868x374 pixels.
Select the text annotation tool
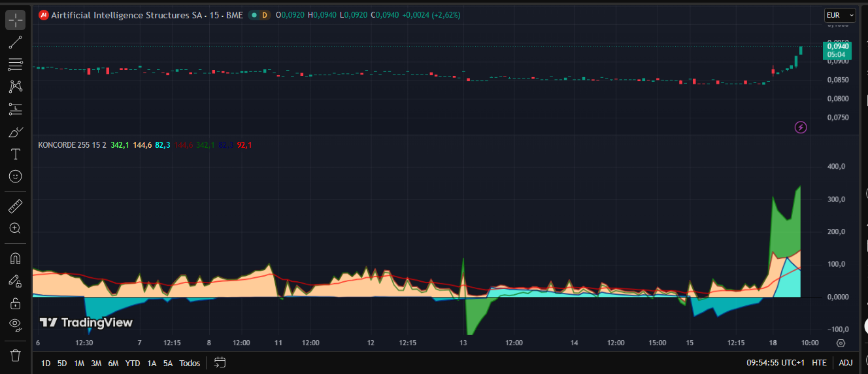tap(16, 154)
